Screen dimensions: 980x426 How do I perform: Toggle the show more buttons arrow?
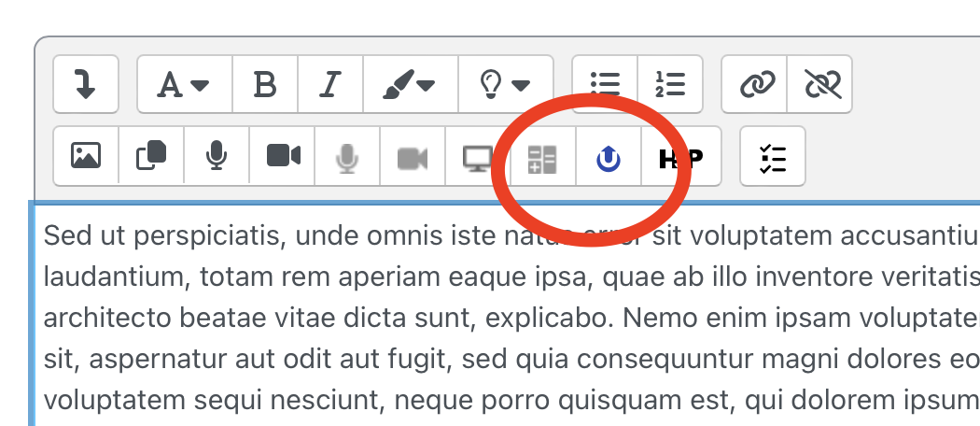tap(86, 85)
